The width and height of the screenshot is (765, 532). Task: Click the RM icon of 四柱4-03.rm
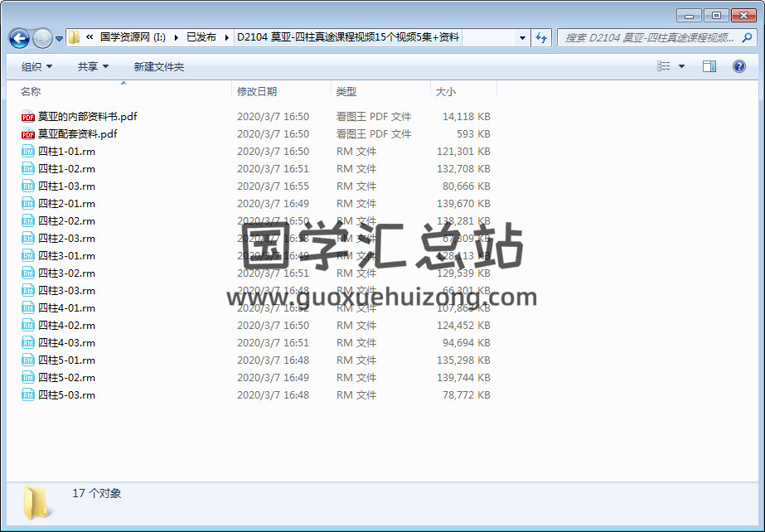click(x=28, y=343)
